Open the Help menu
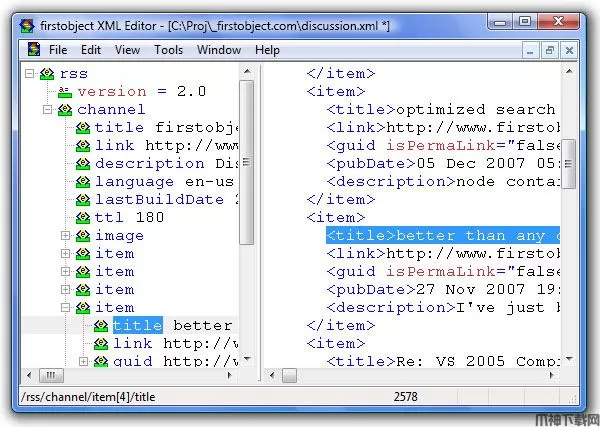The image size is (600, 427). [x=267, y=50]
